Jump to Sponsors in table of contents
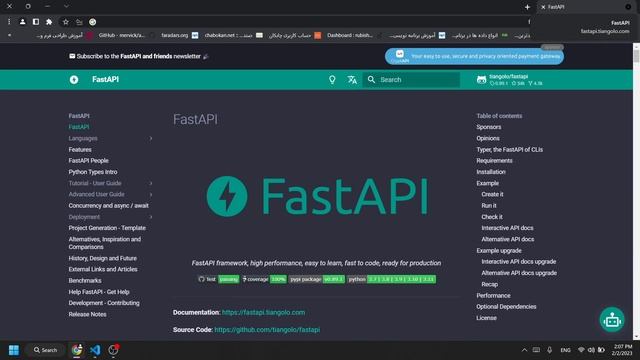640x360 pixels. 489,127
